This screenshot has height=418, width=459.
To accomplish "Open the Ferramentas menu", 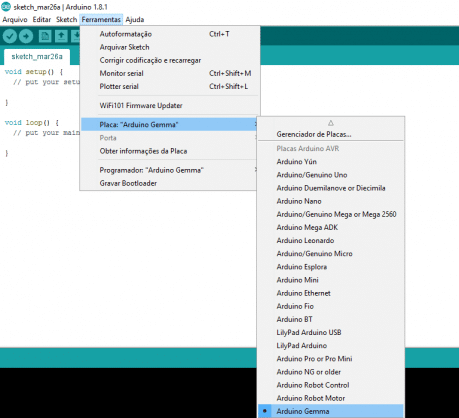I will point(101,20).
